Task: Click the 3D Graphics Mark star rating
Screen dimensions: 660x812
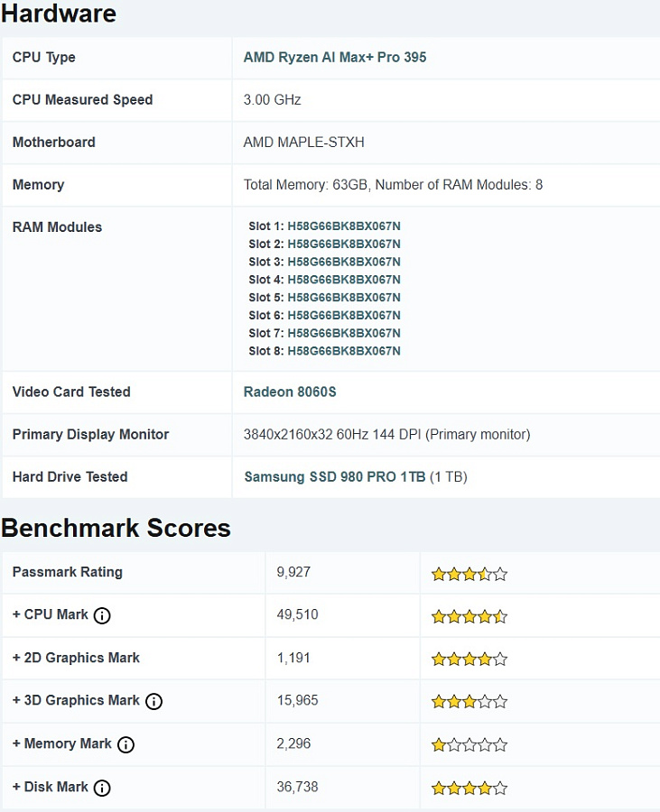Action: 469,702
